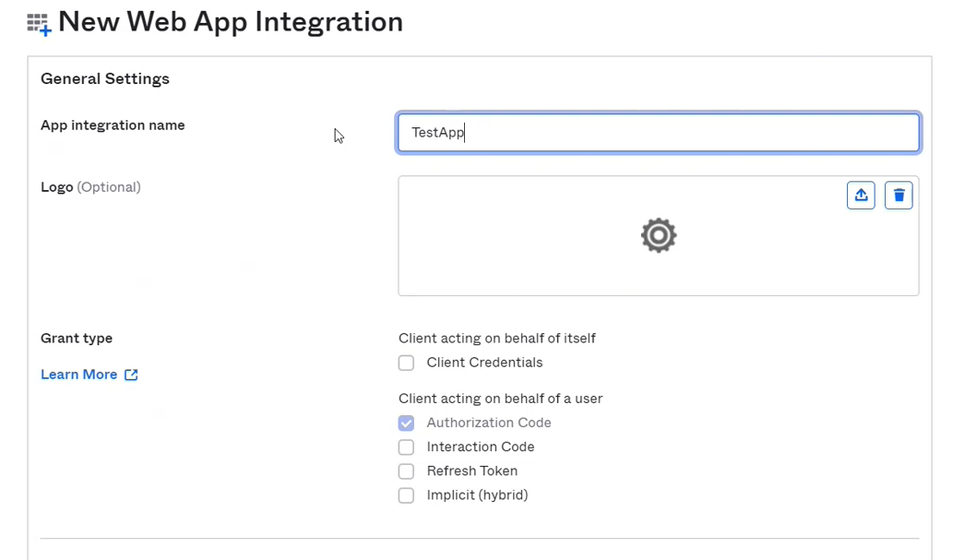Open the Learn More link text
This screenshot has width=953, height=560.
click(79, 375)
